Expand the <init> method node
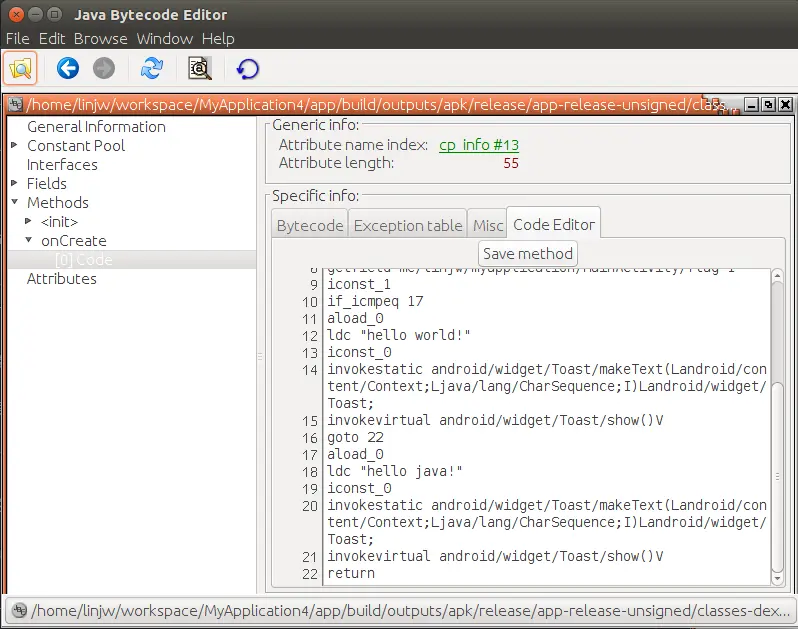Screen dimensions: 798x629 tap(28, 221)
